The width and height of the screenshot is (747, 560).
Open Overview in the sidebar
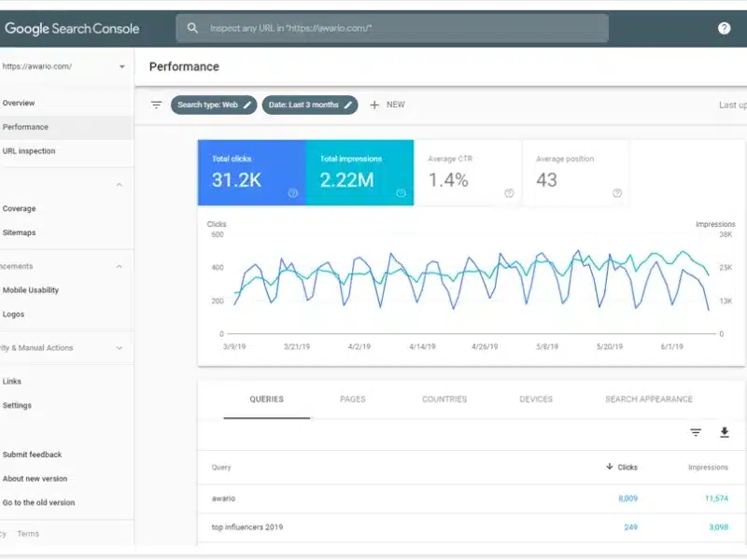(x=19, y=103)
